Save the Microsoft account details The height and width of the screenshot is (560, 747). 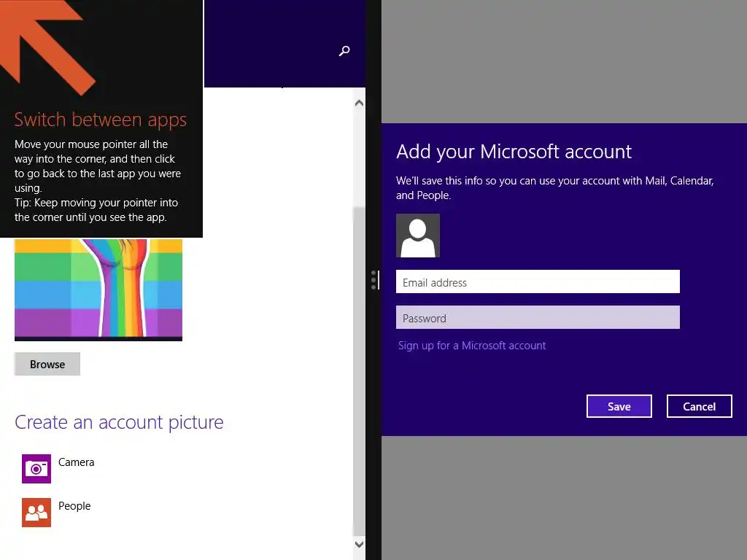tap(619, 406)
